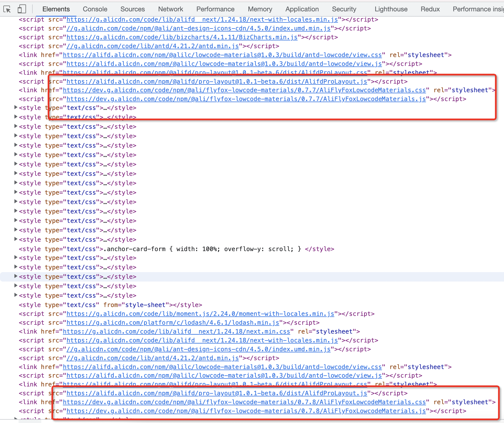
Task: Open second alifd next-with-locales.min.js link
Action: coord(202,341)
